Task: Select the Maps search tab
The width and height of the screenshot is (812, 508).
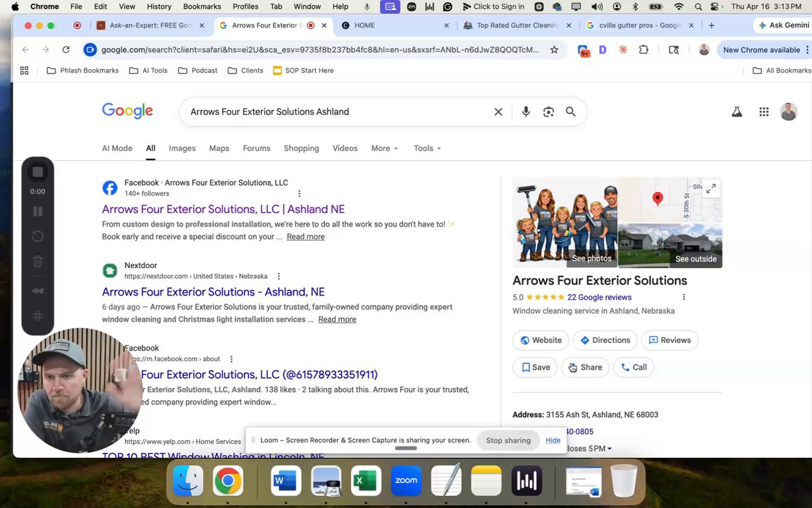Action: tap(219, 148)
